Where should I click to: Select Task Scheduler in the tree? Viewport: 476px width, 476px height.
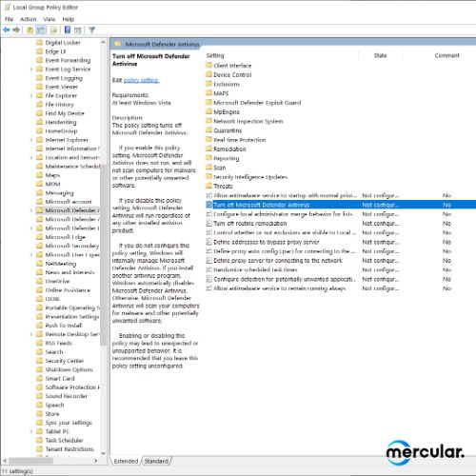point(65,440)
